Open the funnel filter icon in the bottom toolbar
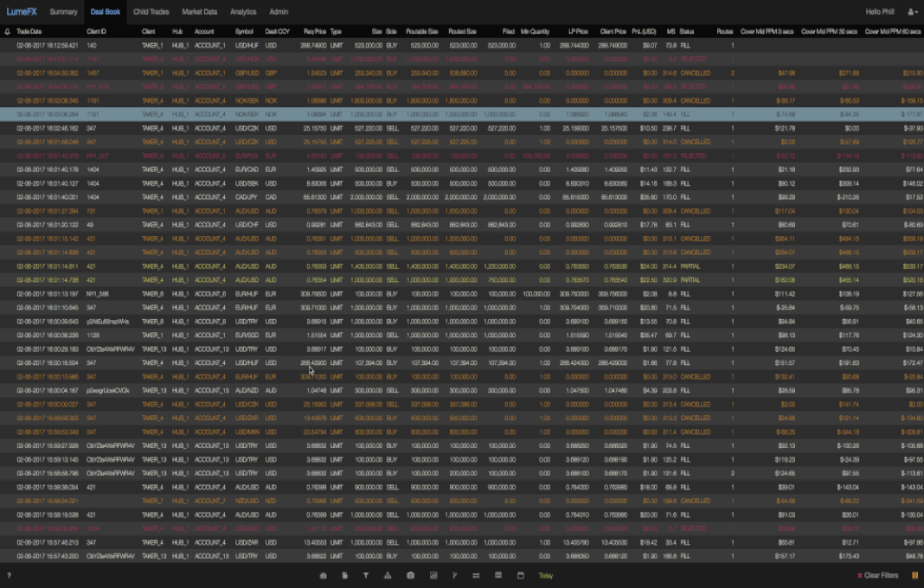The width and height of the screenshot is (924, 588). (x=366, y=576)
